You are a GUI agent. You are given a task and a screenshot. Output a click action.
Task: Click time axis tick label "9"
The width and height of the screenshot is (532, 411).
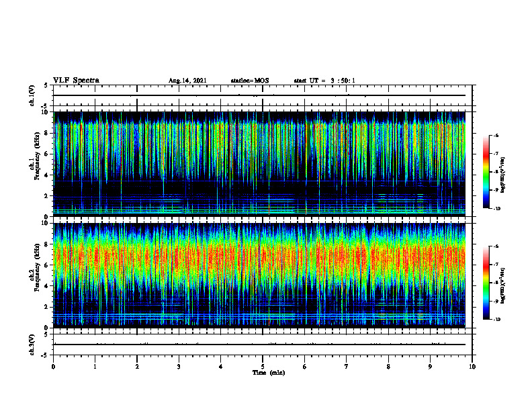click(430, 367)
